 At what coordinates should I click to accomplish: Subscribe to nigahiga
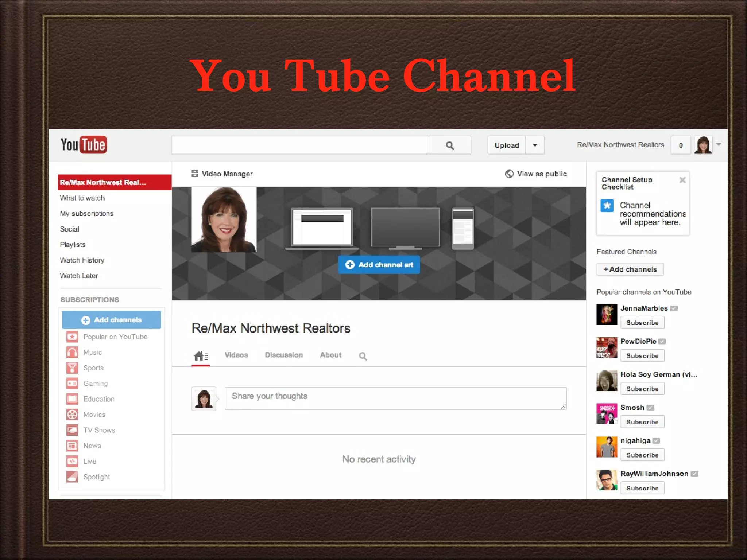(642, 455)
